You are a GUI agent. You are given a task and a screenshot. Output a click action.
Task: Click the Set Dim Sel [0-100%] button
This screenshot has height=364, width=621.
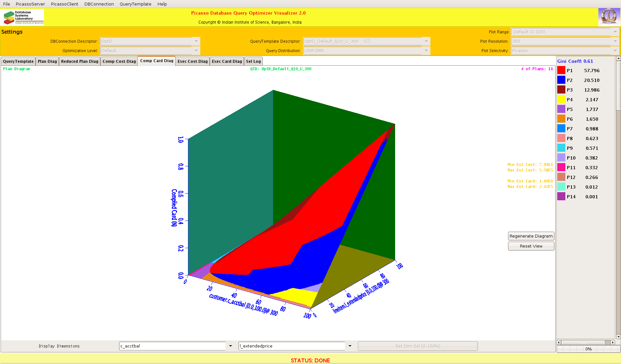417,346
